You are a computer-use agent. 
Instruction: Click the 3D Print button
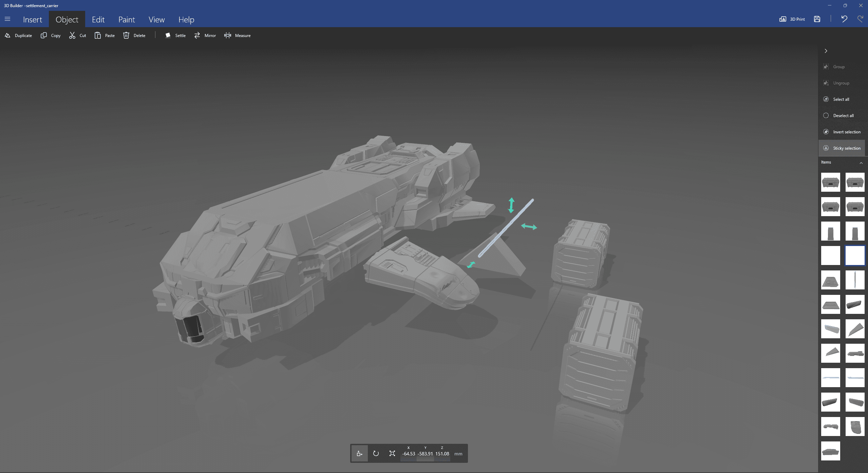coord(792,19)
